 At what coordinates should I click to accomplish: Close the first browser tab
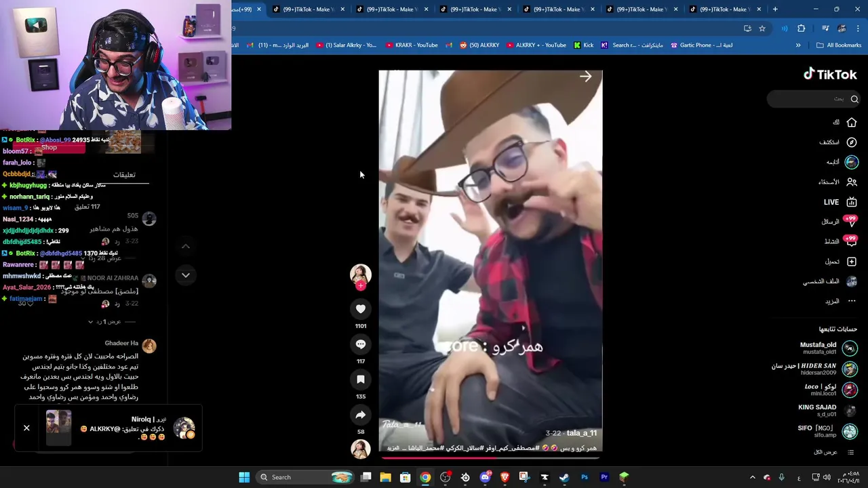coord(258,9)
